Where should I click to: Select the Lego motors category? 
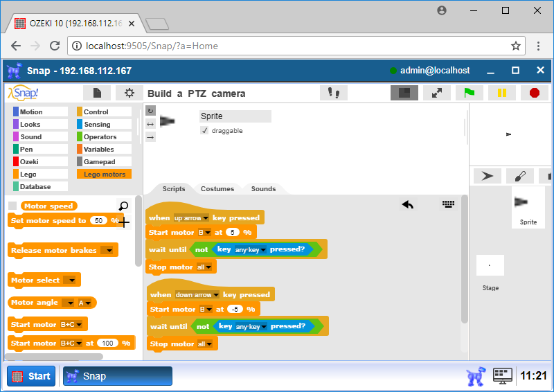coord(105,174)
